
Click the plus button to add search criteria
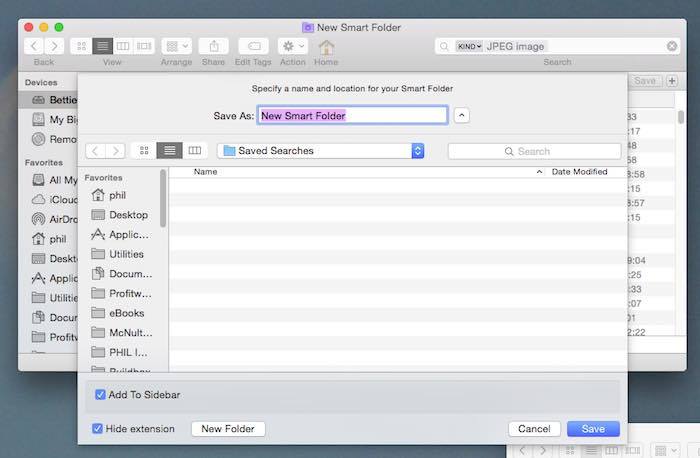click(672, 81)
